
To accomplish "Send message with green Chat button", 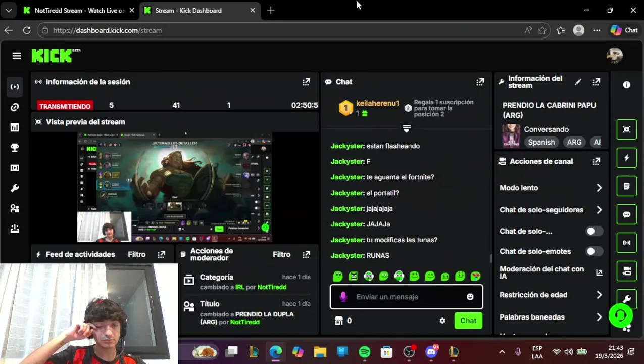I will (x=468, y=321).
